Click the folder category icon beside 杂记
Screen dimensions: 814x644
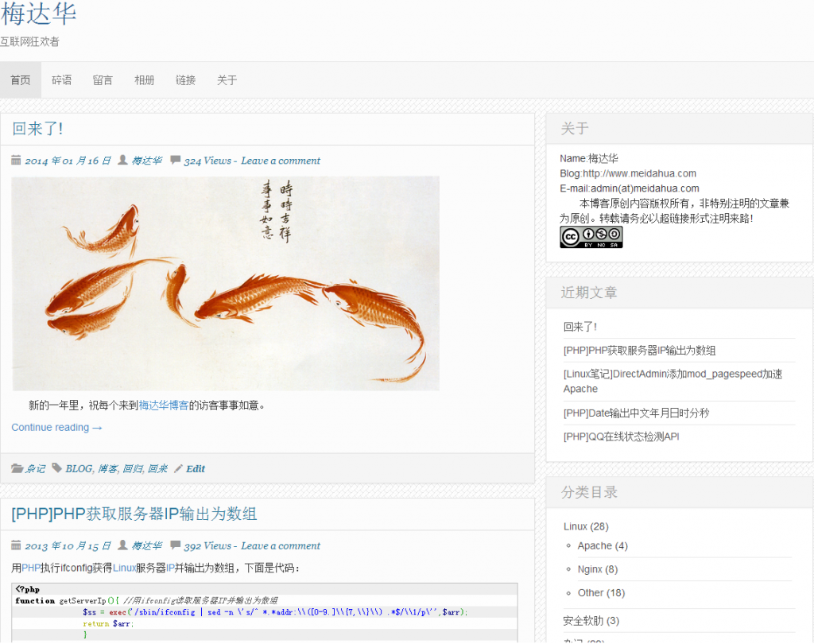[17, 468]
